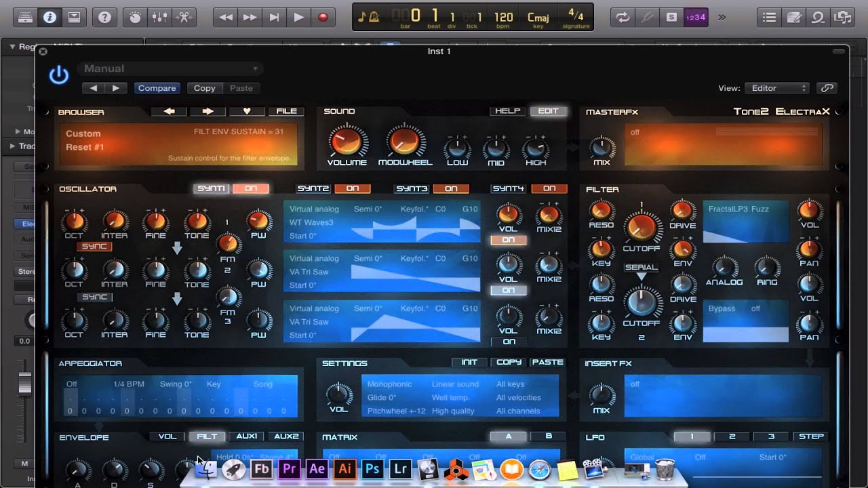Click the plugin link chain button

point(827,88)
